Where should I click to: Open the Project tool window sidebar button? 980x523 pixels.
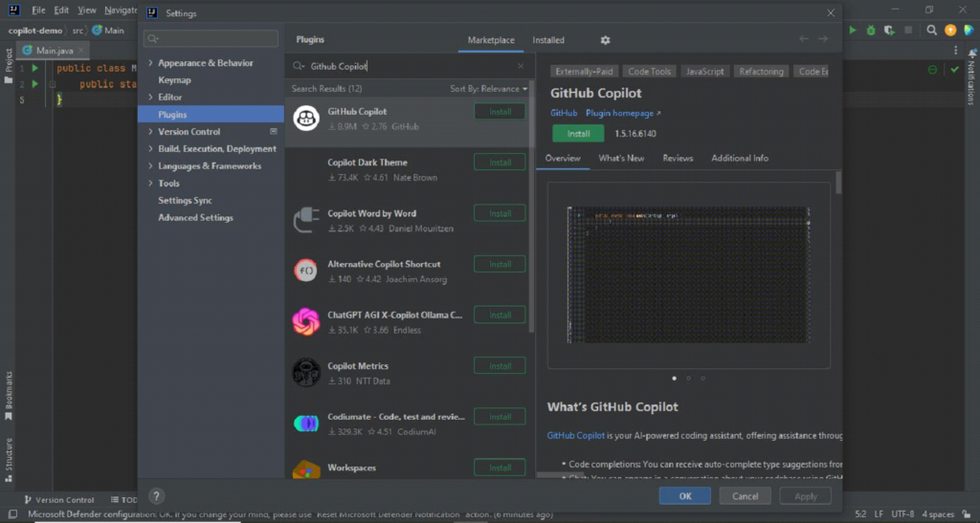tap(9, 66)
